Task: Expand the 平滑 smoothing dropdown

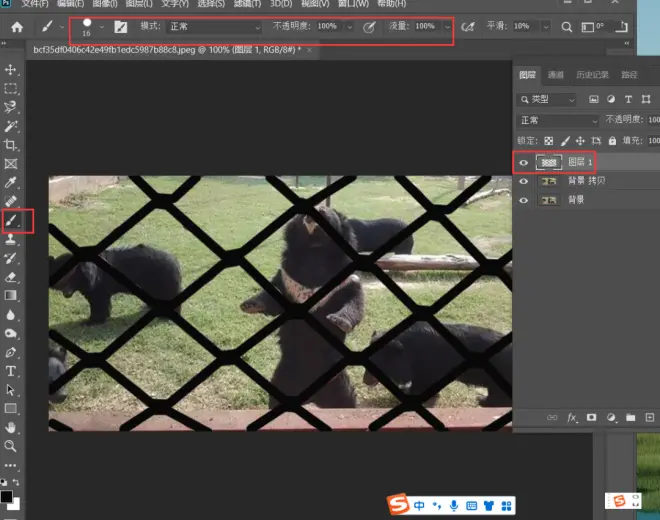Action: (x=546, y=27)
